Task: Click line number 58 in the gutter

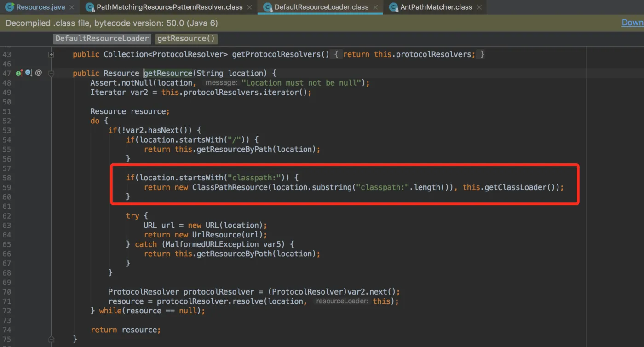Action: (6, 178)
